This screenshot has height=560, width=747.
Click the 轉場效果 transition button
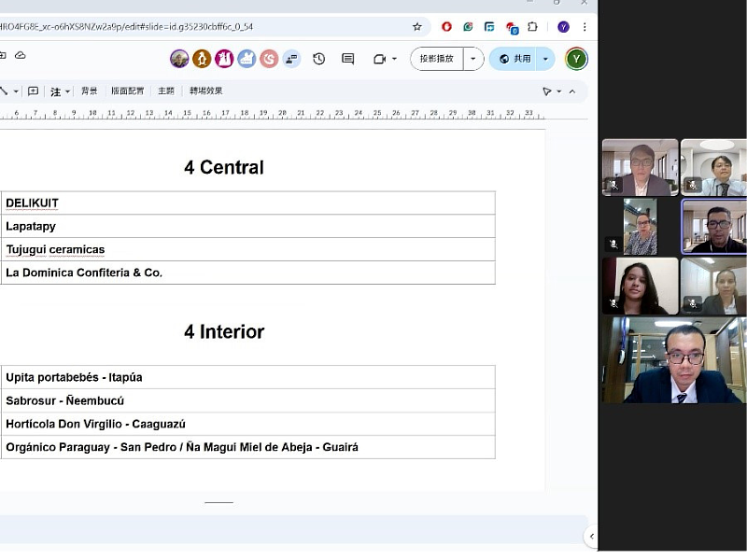coord(205,91)
